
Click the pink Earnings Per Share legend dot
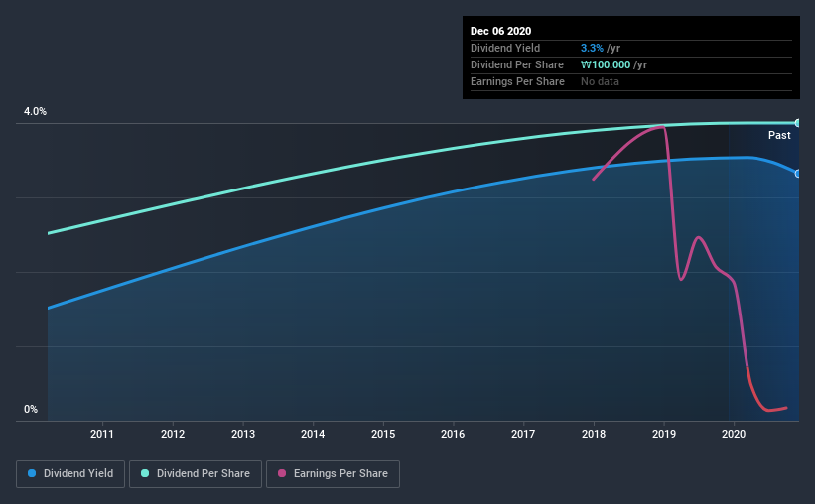[282, 473]
